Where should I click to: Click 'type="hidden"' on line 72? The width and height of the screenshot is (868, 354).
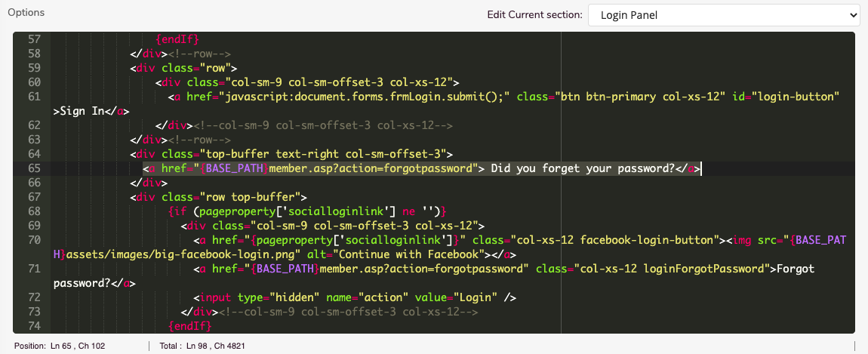pyautogui.click(x=279, y=297)
